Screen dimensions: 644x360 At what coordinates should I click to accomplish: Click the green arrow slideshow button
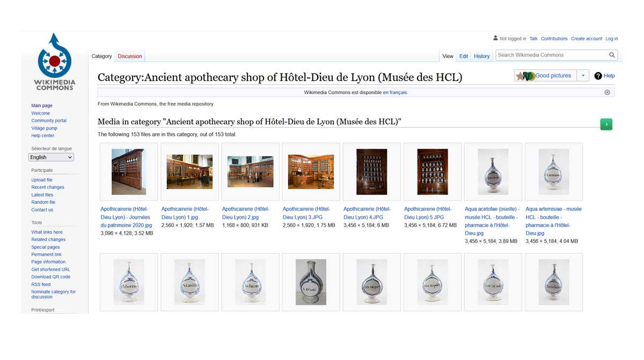[606, 124]
